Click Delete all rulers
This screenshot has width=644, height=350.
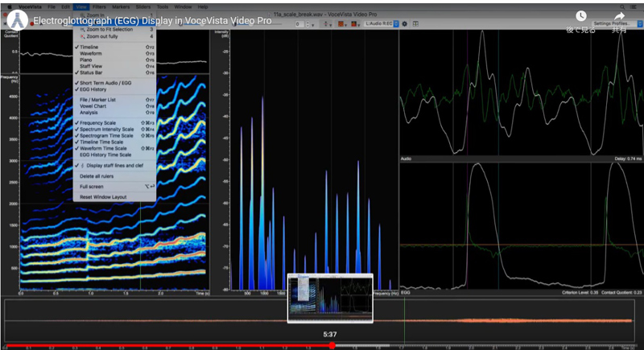97,175
